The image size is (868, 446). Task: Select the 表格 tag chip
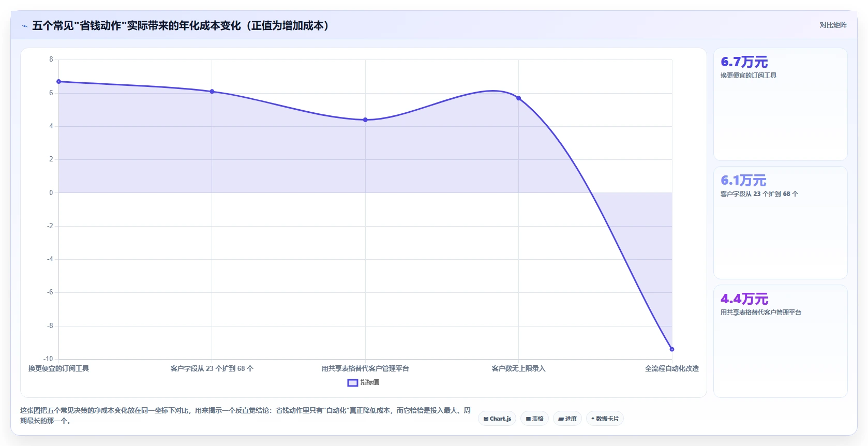pyautogui.click(x=535, y=419)
